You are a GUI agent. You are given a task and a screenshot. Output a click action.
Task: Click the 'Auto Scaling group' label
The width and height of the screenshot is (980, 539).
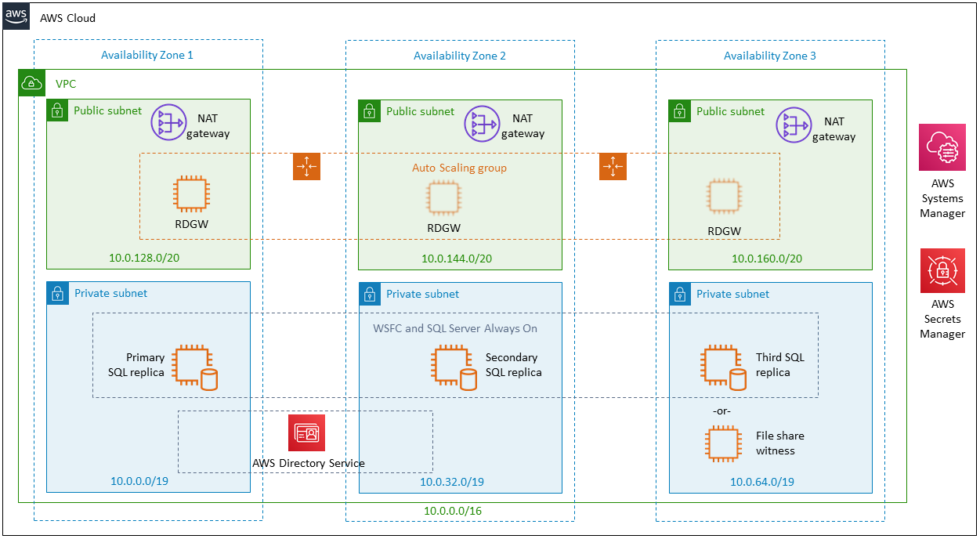tap(459, 168)
